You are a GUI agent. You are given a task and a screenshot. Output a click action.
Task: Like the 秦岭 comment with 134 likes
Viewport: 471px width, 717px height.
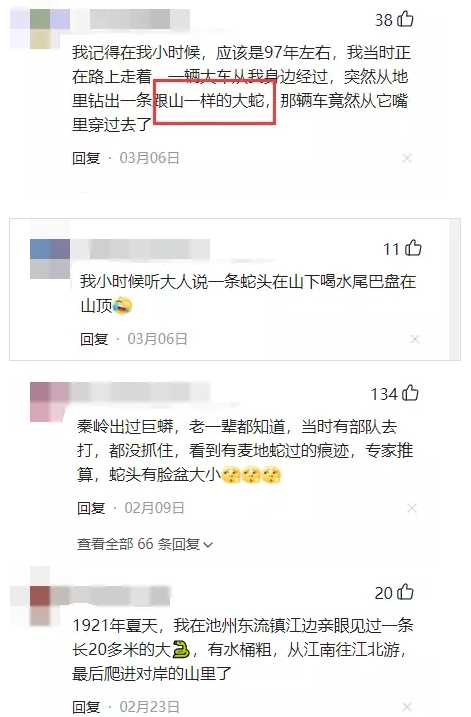410,393
